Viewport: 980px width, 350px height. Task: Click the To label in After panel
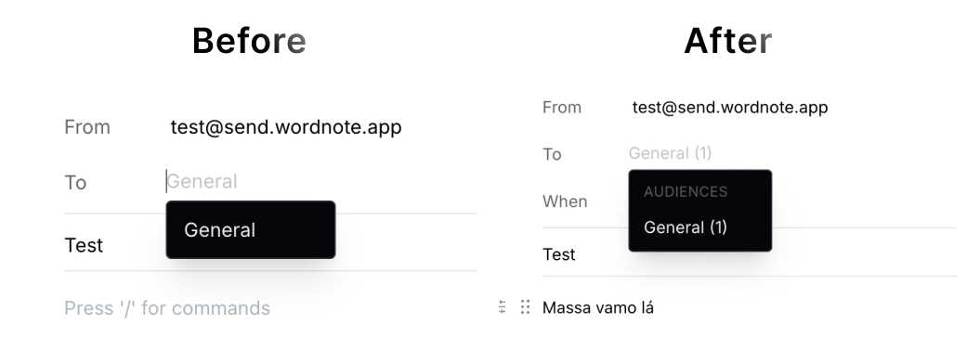551,154
